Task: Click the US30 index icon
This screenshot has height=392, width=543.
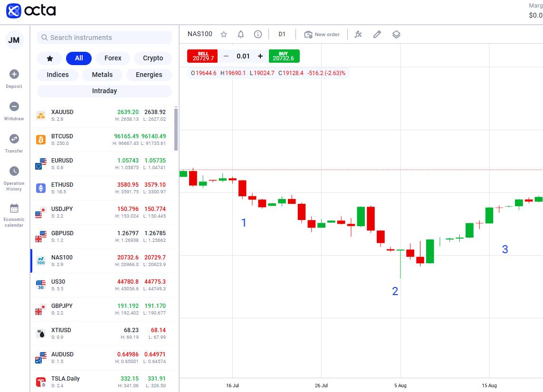Action: (41, 285)
